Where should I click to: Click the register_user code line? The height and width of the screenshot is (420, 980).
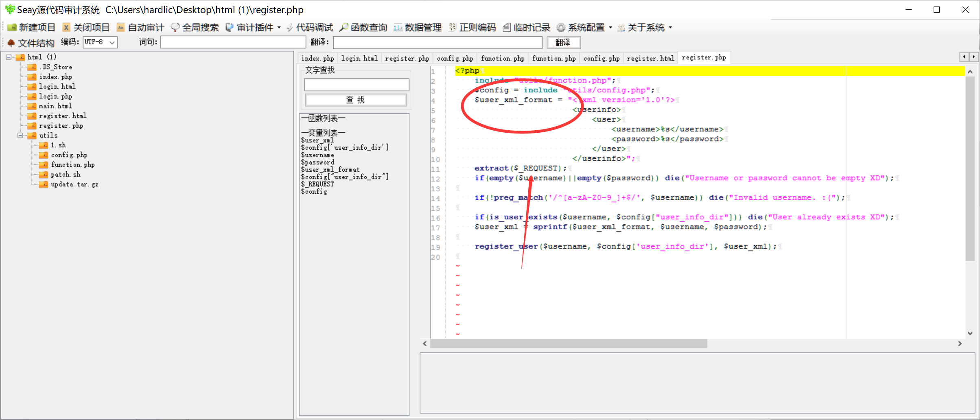(x=626, y=246)
